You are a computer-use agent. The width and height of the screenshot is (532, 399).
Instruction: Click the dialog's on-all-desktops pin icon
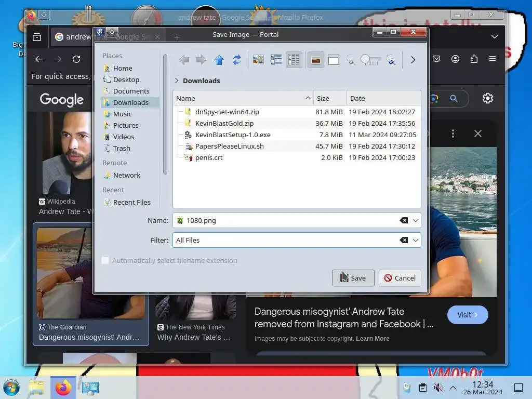112,32
